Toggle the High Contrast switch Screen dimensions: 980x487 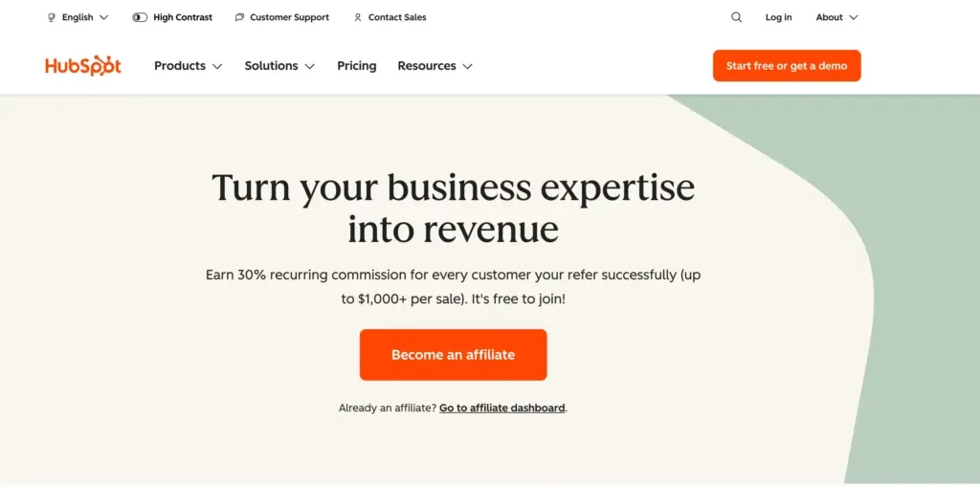tap(140, 17)
